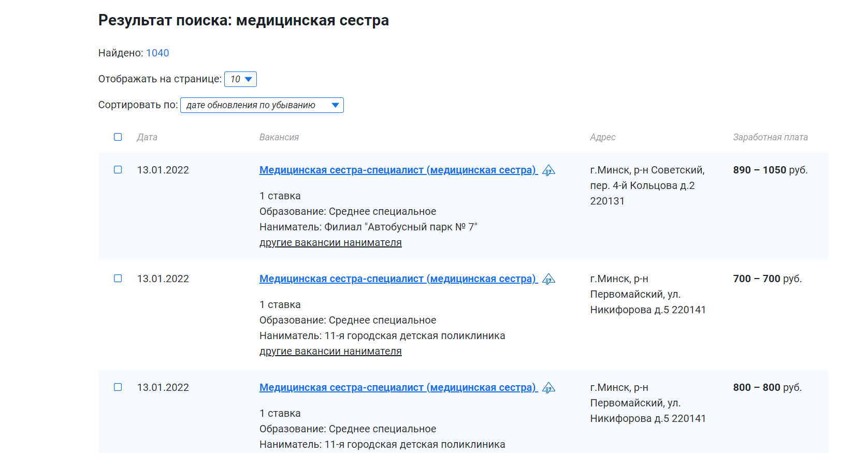
Task: Check the Автобусный парк № 7 vacancy row
Action: (118, 170)
